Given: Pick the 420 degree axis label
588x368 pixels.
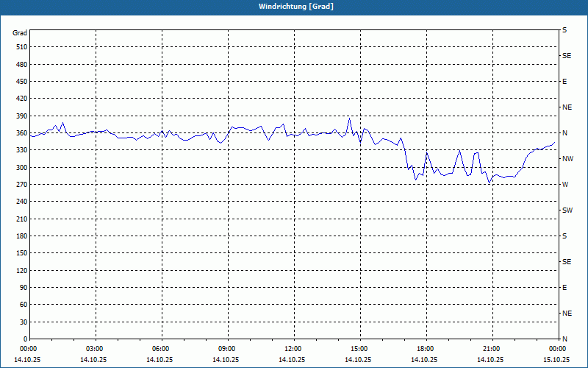Looking at the screenshot, I should coord(22,99).
